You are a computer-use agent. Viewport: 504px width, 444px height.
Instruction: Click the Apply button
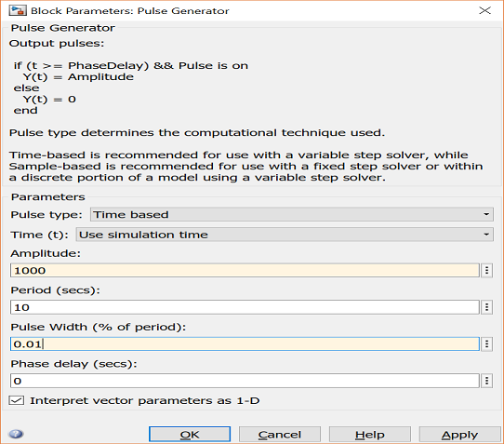coord(459,435)
